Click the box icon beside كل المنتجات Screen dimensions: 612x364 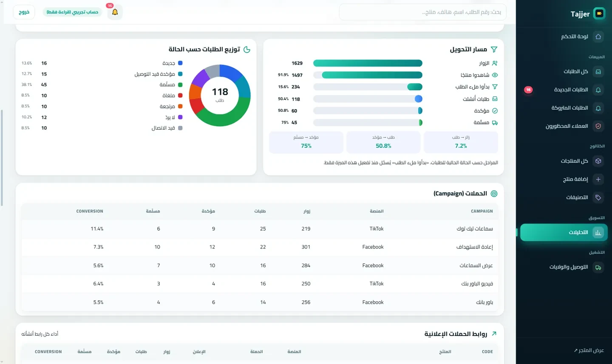pos(598,161)
